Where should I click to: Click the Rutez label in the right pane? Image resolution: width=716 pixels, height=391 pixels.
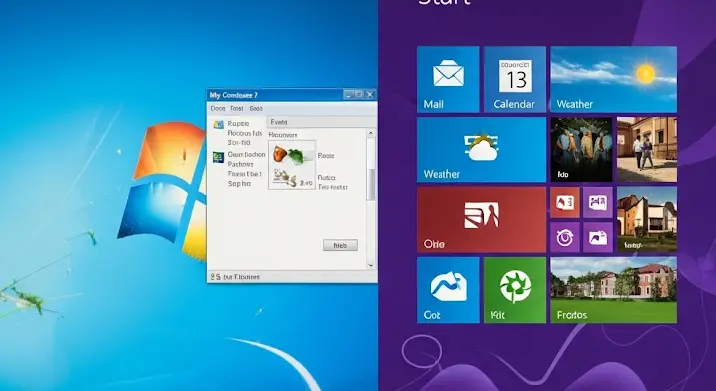click(x=326, y=178)
